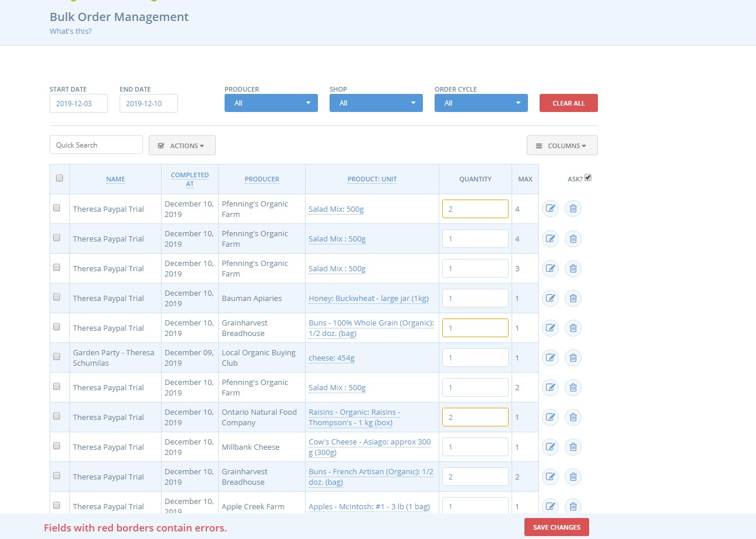This screenshot has height=539, width=756.
Task: Edit the Buns French Artisan order
Action: pyautogui.click(x=550, y=477)
